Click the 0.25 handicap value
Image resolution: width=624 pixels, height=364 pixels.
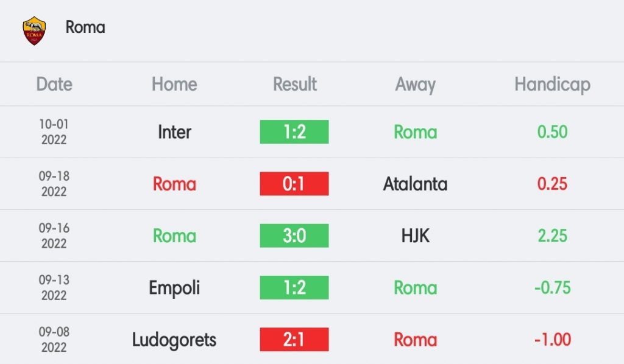552,184
